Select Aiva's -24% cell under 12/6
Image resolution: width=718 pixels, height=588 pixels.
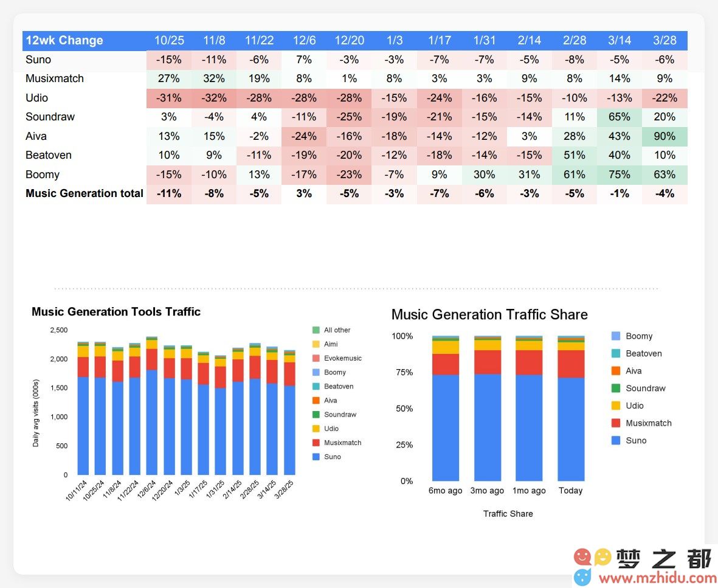point(304,136)
